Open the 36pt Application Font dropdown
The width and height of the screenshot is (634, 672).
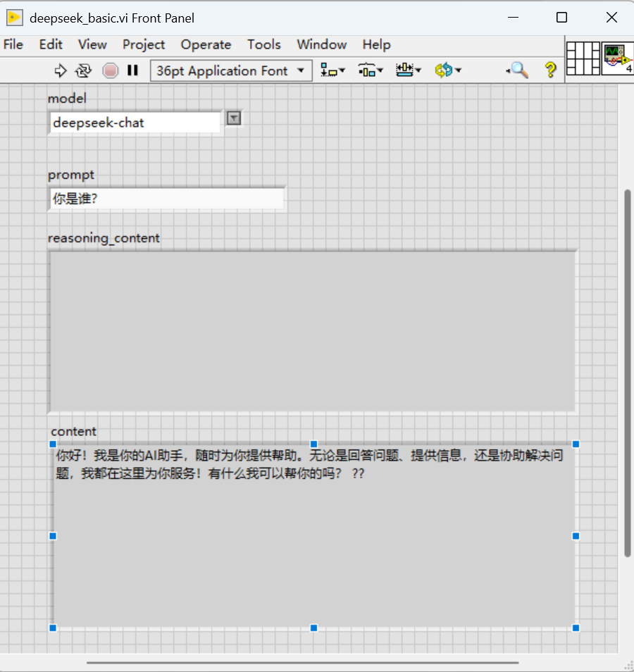(231, 70)
